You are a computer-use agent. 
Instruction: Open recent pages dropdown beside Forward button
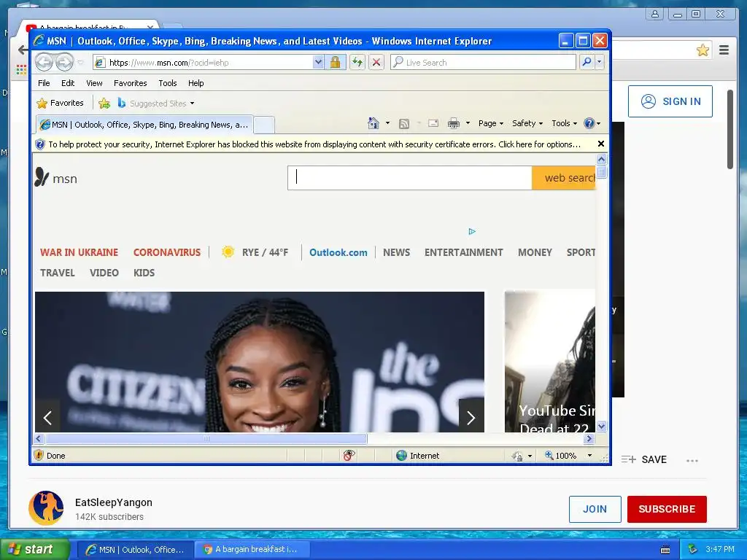coord(80,63)
